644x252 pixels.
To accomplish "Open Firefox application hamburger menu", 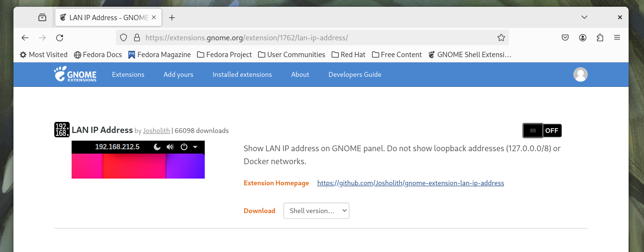I will (617, 37).
